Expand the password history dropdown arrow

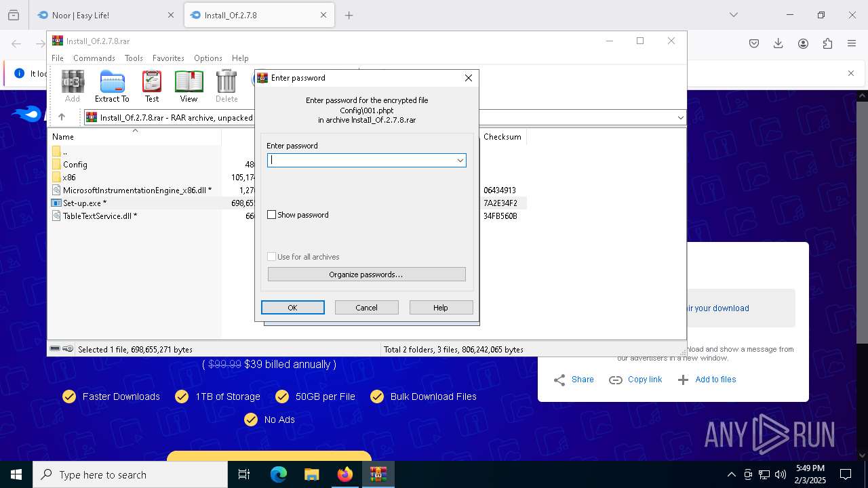coord(460,160)
